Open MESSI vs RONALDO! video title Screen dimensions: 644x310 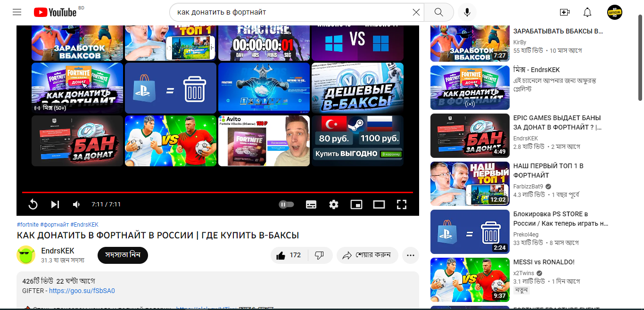pyautogui.click(x=544, y=262)
